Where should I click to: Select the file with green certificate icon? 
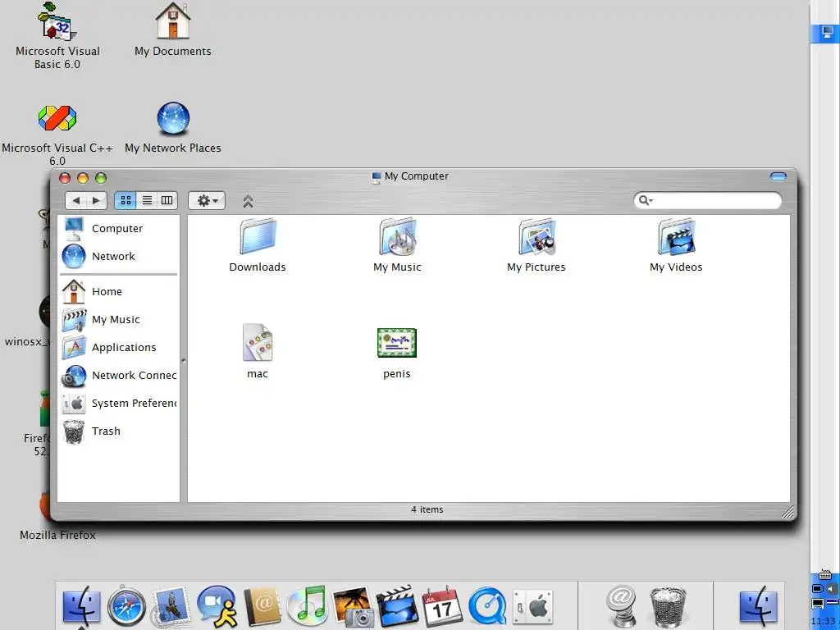point(397,343)
